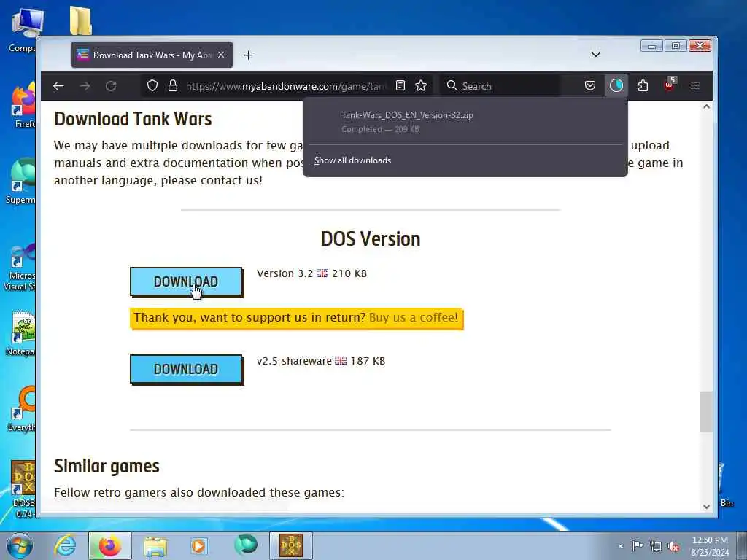Viewport: 747px width, 560px height.
Task: Toggle reader view icon in address bar
Action: (x=400, y=86)
